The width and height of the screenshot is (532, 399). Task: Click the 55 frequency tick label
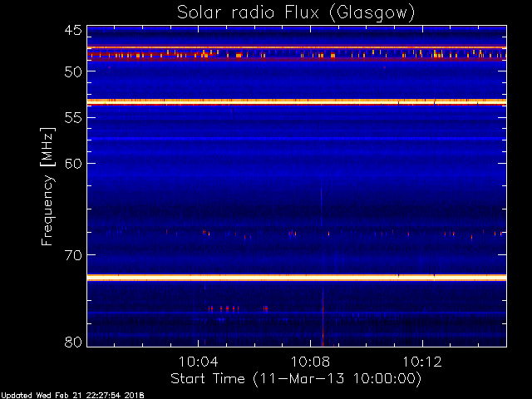73,118
